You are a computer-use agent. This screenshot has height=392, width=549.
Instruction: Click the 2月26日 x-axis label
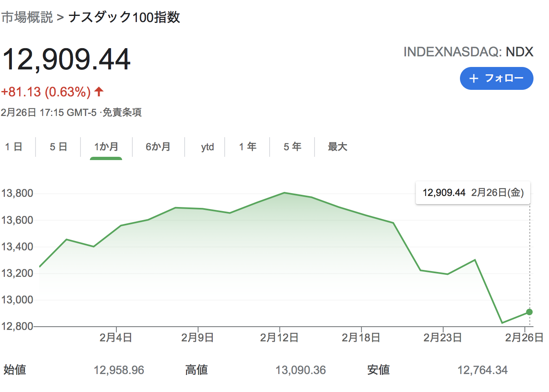coord(524,337)
